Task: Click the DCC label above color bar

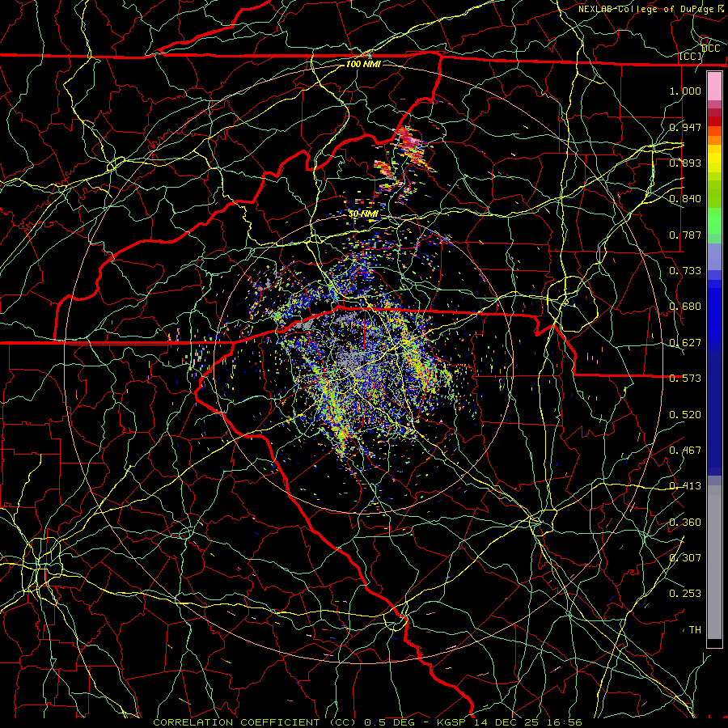Action: 710,49
